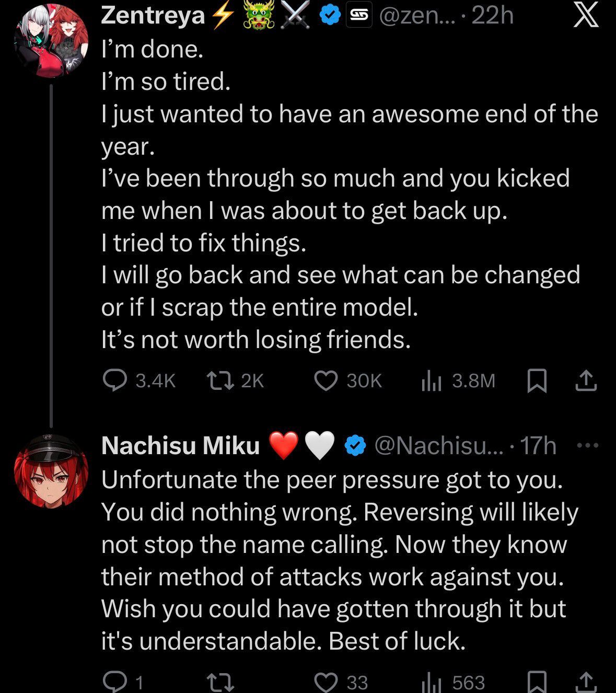Share Nachisu Miku's reply

click(586, 682)
